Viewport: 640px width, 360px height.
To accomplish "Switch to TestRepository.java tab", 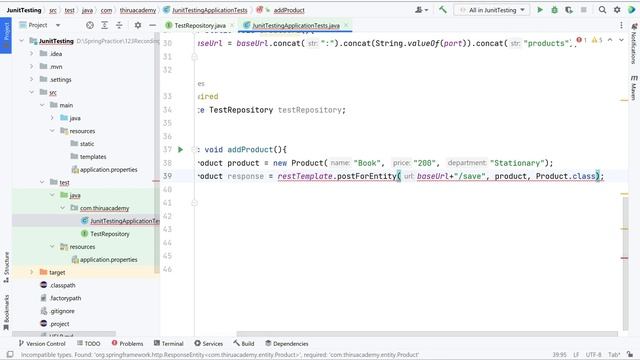I will [x=200, y=25].
